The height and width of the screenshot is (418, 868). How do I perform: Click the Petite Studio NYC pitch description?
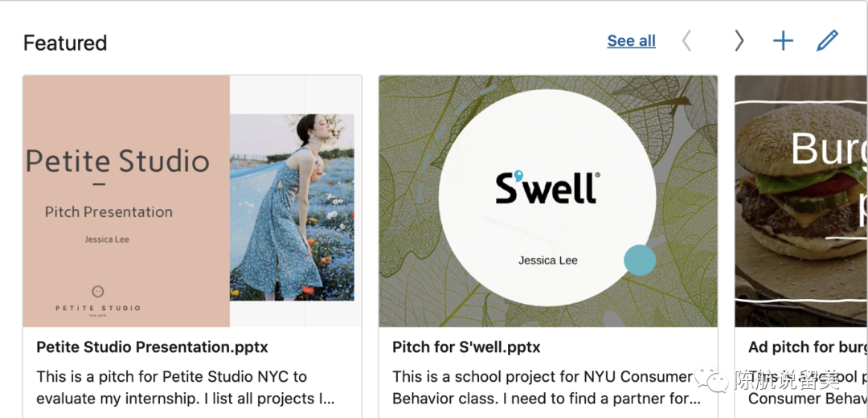[x=185, y=387]
